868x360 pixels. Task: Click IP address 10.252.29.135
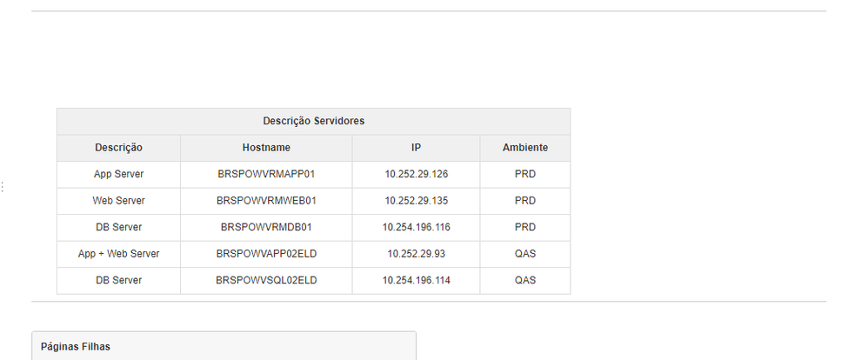[x=417, y=201]
